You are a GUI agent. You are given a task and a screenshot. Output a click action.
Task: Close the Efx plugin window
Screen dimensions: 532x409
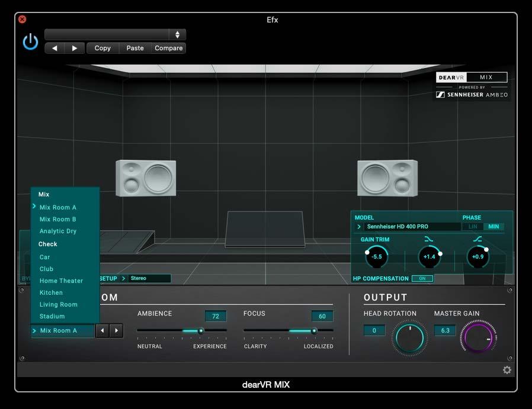pyautogui.click(x=23, y=20)
